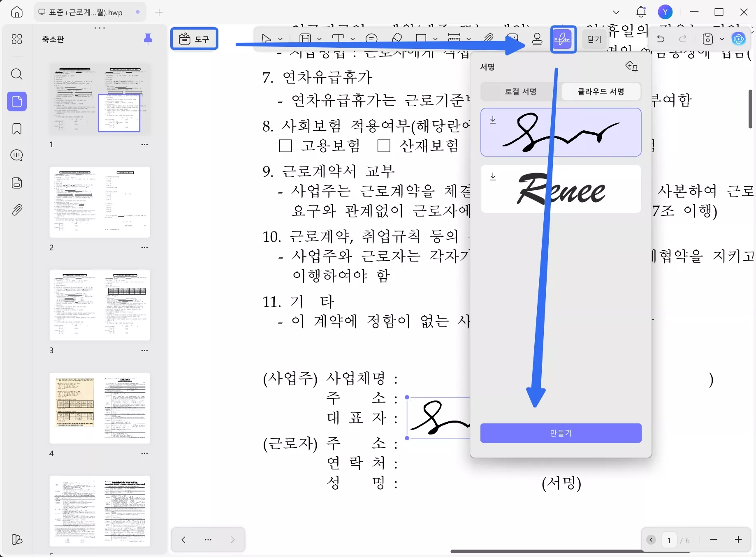Screen dimensions: 756x557
Task: Click the 만들기 button to create signature
Action: 561,433
